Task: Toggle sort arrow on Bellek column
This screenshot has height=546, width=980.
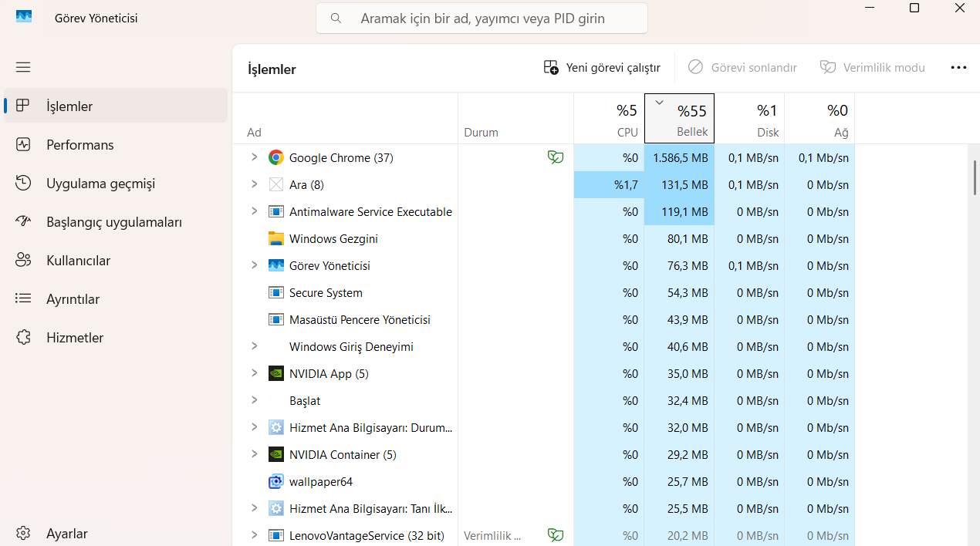Action: tap(659, 103)
